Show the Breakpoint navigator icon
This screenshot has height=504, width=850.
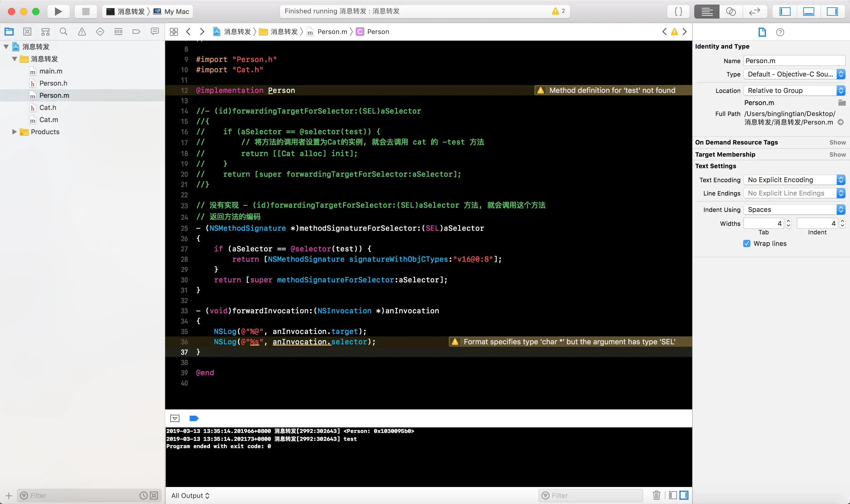136,32
